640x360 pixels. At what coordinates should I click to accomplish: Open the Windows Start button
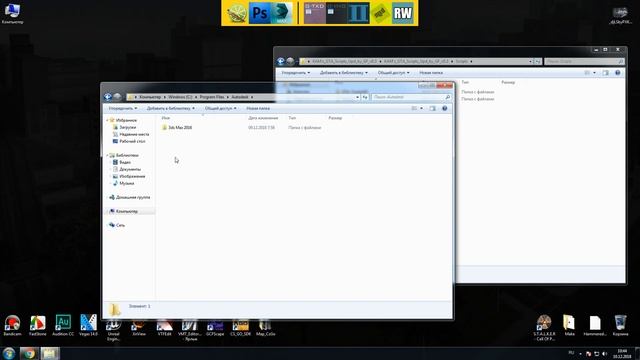click(9, 353)
